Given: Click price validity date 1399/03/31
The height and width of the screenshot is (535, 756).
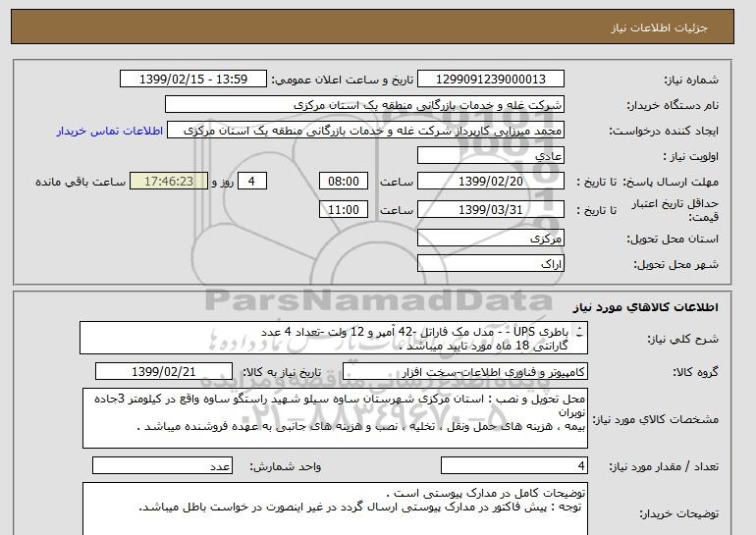Looking at the screenshot, I should coord(491,210).
